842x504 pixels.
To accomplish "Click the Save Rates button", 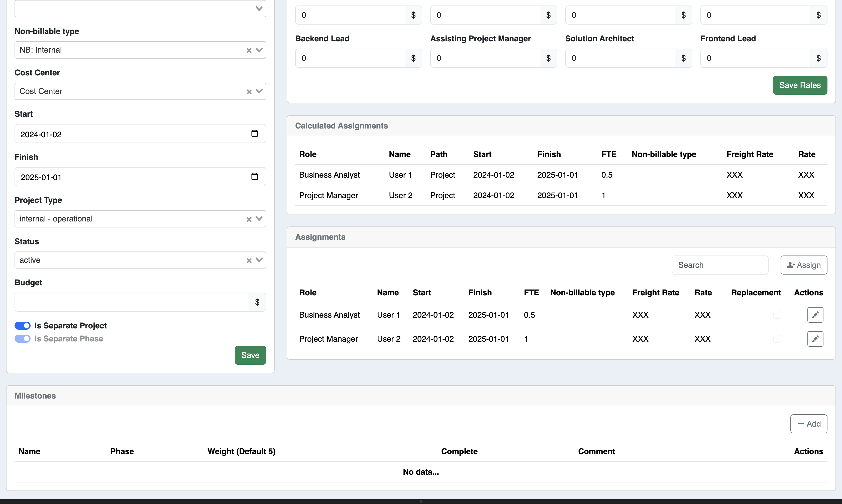I will [800, 85].
